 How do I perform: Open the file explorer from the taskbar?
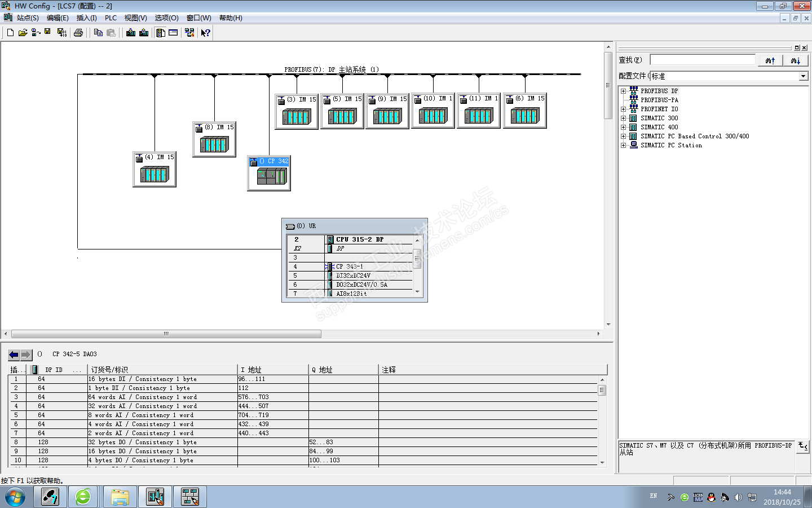pos(120,497)
